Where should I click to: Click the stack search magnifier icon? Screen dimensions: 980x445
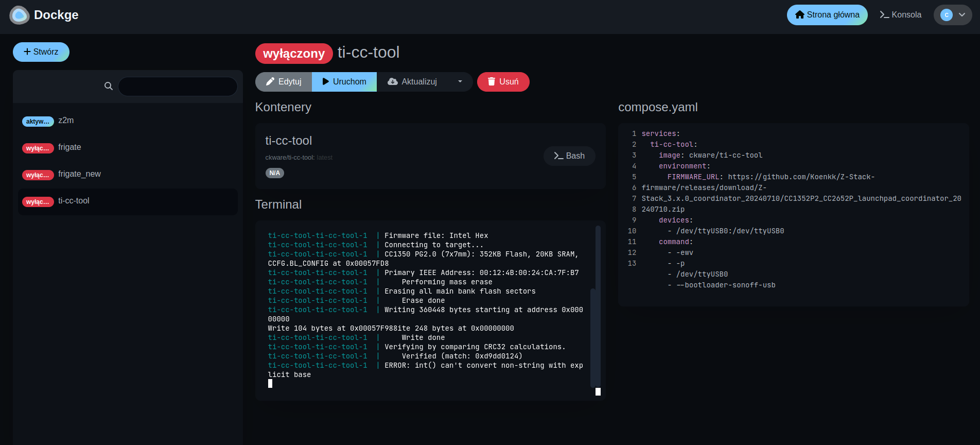pos(109,86)
